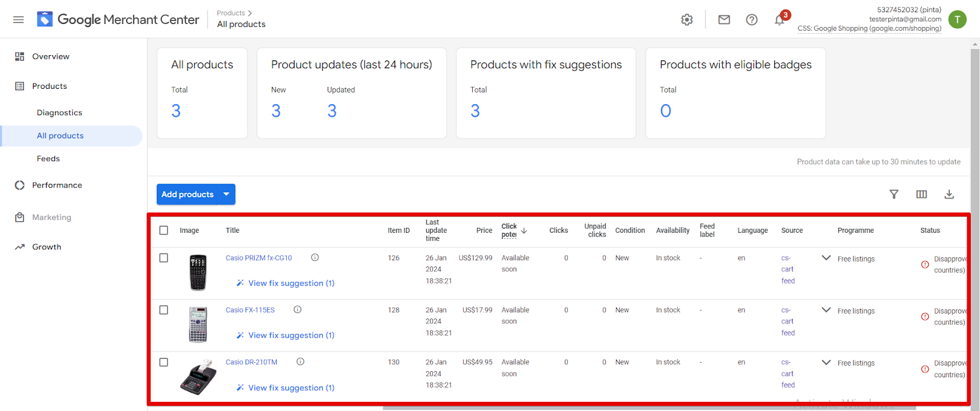Click Products with fix suggestions total 3
Screen dimensions: 980x411
[x=475, y=111]
